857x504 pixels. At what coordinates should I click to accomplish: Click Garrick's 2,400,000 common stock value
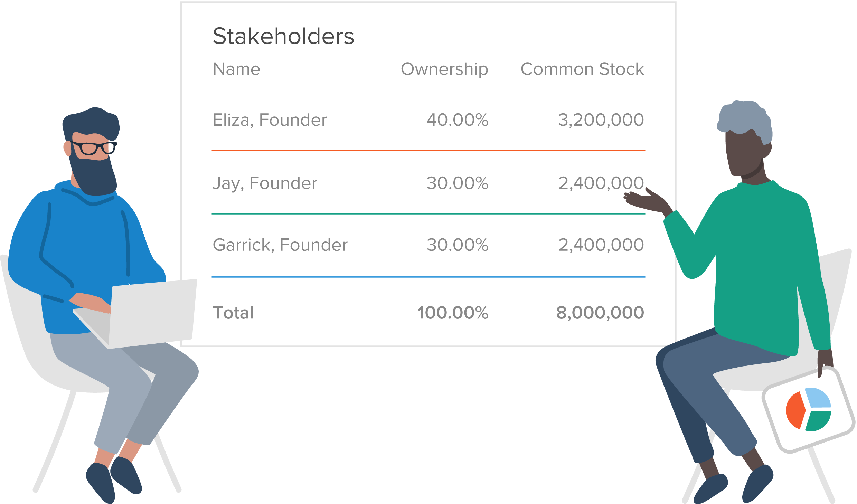click(601, 245)
